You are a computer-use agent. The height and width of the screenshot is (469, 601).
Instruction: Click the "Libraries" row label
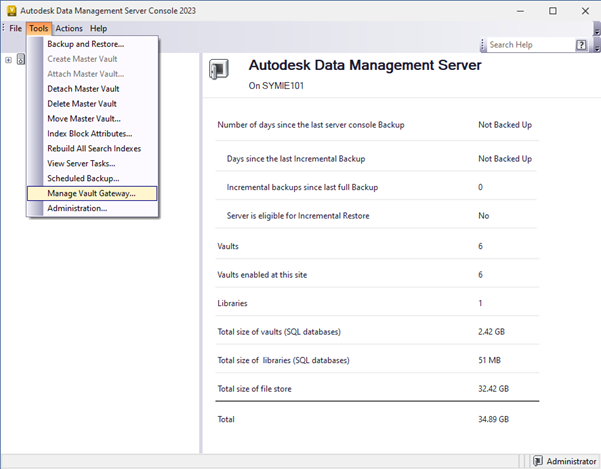(x=232, y=303)
